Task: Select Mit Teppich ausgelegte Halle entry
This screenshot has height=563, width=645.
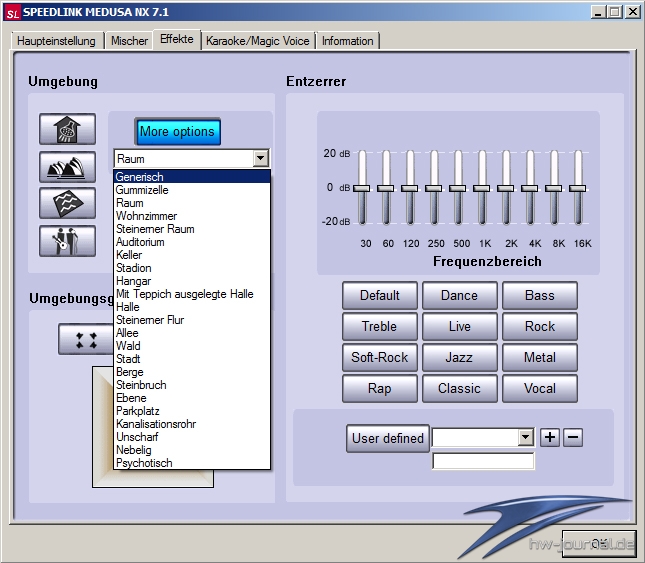Action: point(192,294)
